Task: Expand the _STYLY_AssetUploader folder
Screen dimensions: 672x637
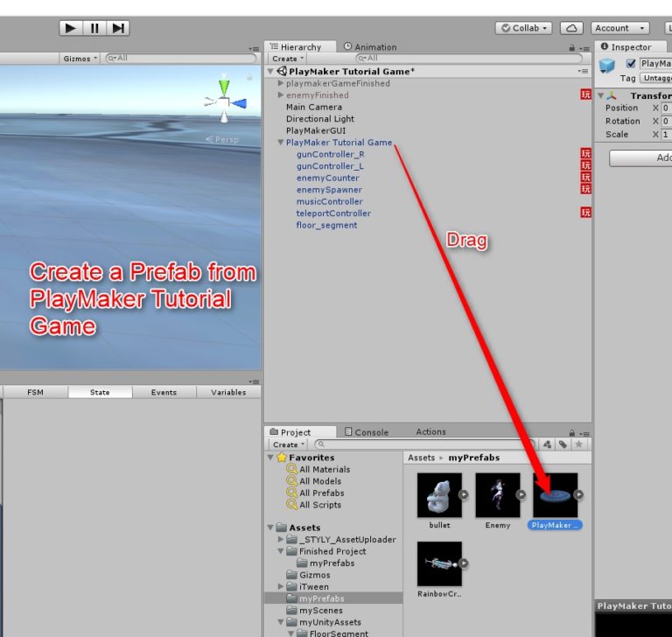Action: click(x=281, y=539)
